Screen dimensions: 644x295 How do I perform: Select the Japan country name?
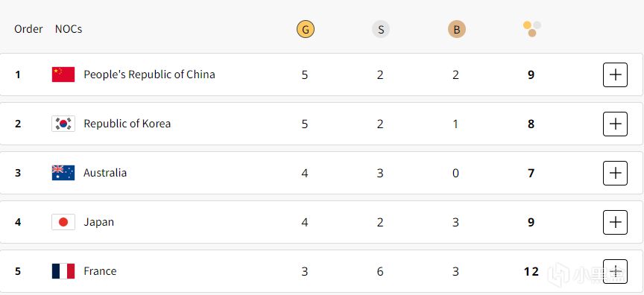pyautogui.click(x=98, y=222)
